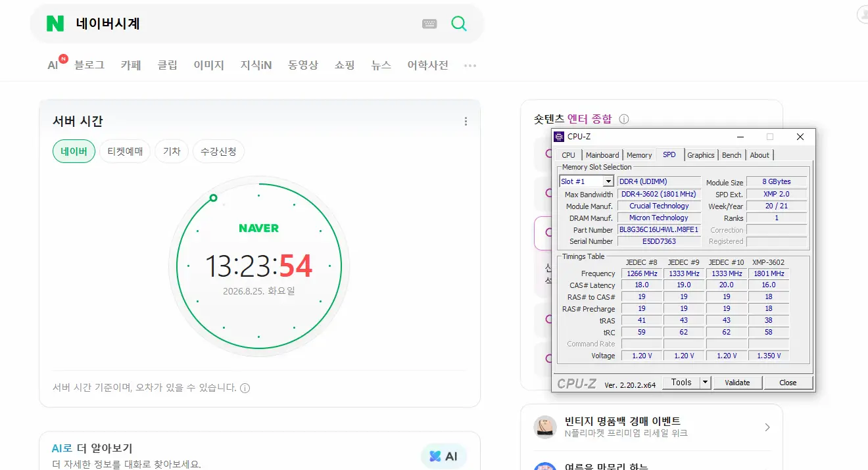Select the 티켓예매 server time chip
The image size is (868, 470).
pos(125,151)
